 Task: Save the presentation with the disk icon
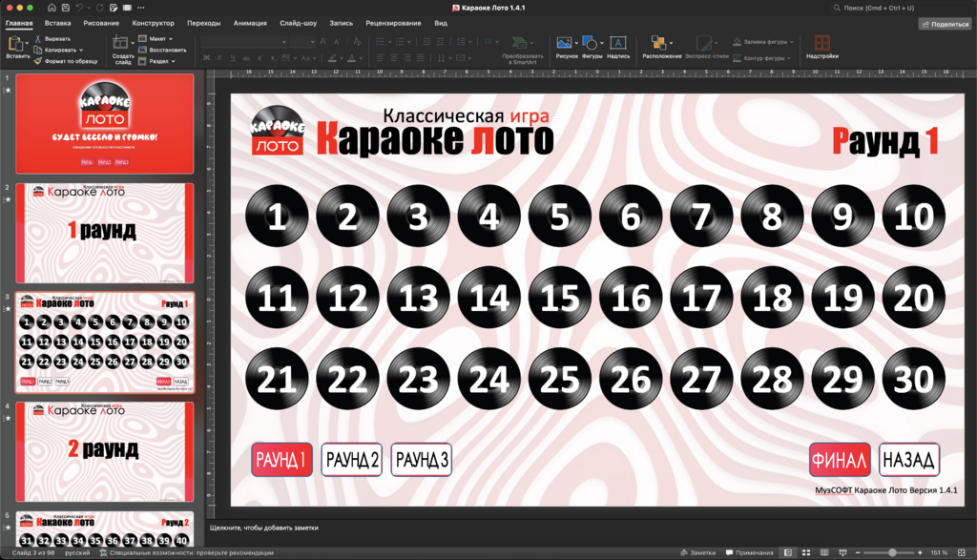[66, 8]
